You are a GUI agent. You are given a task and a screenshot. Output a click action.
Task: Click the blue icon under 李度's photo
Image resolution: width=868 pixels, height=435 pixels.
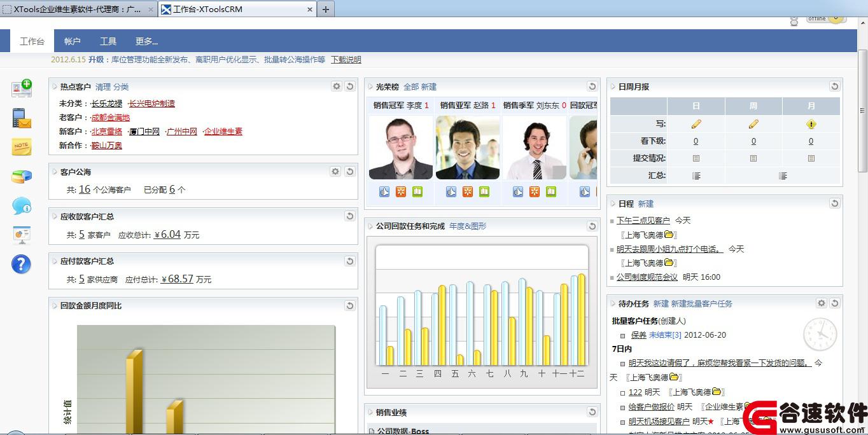tap(384, 191)
